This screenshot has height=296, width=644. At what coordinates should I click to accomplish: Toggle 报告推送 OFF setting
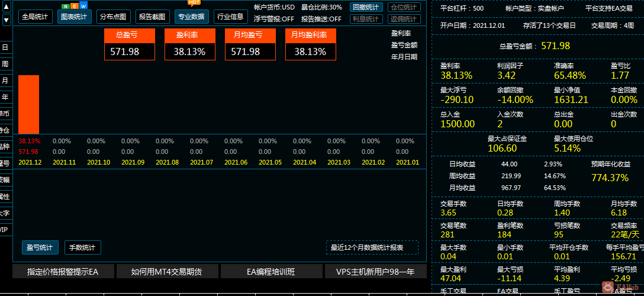(x=321, y=19)
